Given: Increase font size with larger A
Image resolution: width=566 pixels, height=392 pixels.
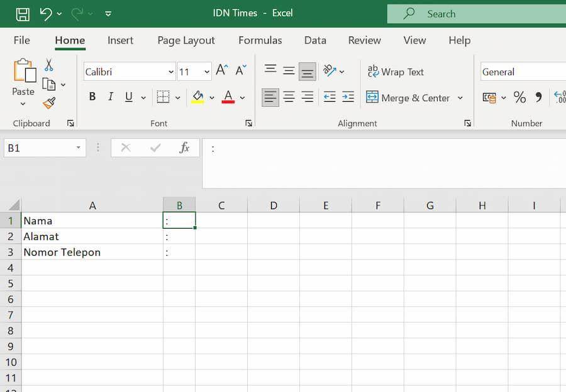Looking at the screenshot, I should (x=222, y=70).
